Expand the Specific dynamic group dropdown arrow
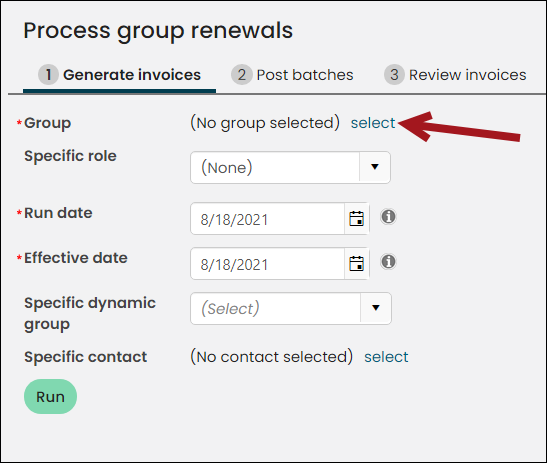The height and width of the screenshot is (463, 547). point(376,308)
